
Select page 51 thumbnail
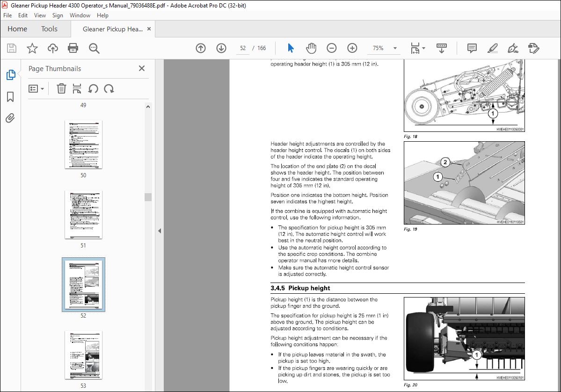click(83, 215)
